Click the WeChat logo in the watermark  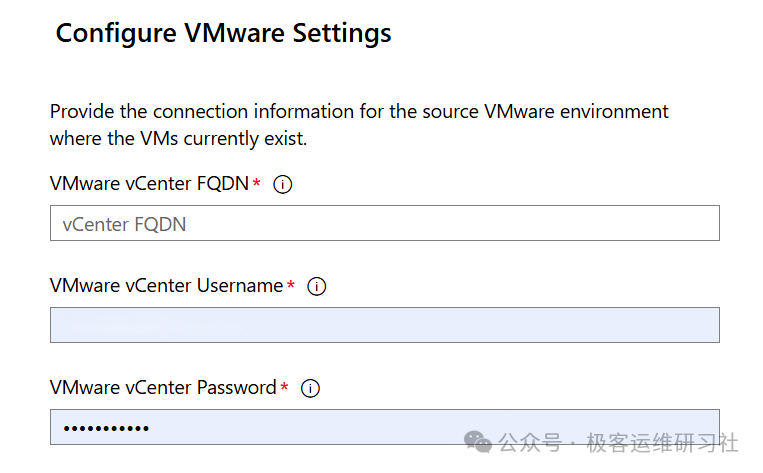[x=479, y=442]
